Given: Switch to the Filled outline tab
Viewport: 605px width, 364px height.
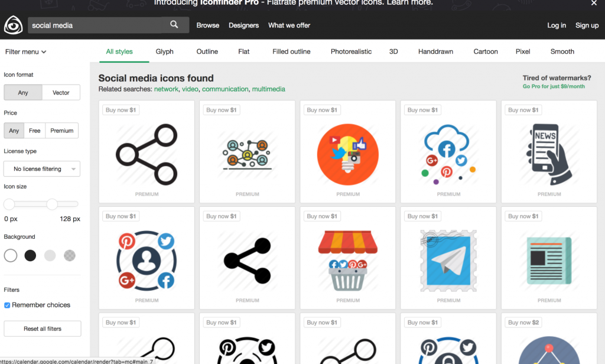Looking at the screenshot, I should pyautogui.click(x=291, y=51).
